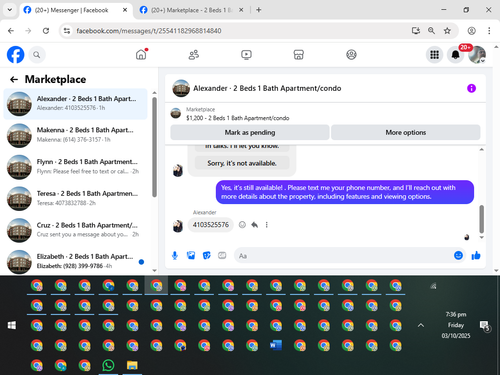The width and height of the screenshot is (500, 375).
Task: Click the voice clip microphone icon
Action: 175,256
